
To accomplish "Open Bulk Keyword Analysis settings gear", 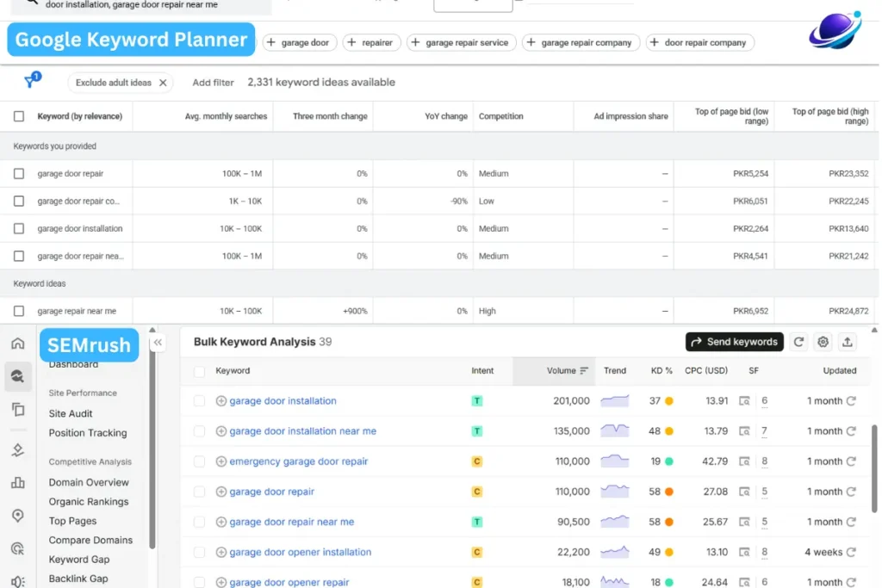I will (823, 342).
